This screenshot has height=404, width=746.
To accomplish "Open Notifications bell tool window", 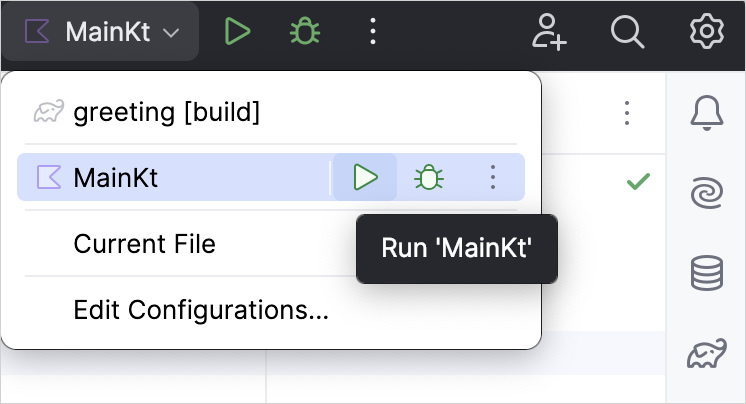I will pyautogui.click(x=707, y=113).
